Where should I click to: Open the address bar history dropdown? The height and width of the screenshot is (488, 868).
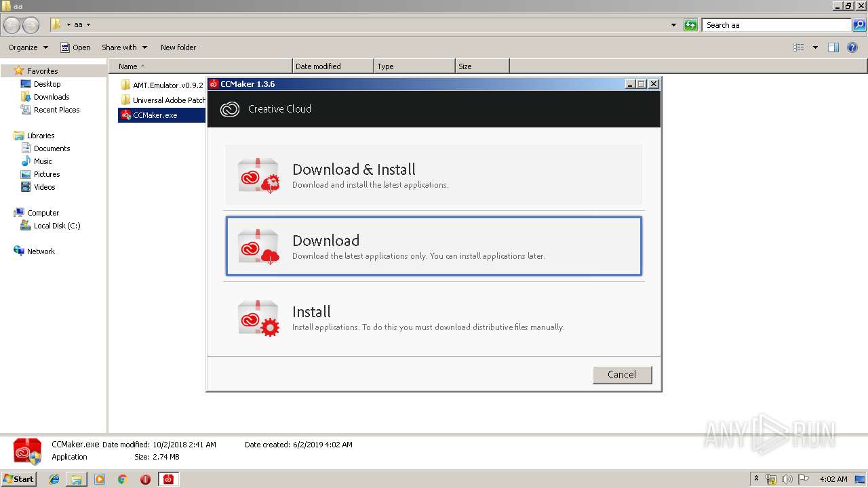tap(673, 25)
